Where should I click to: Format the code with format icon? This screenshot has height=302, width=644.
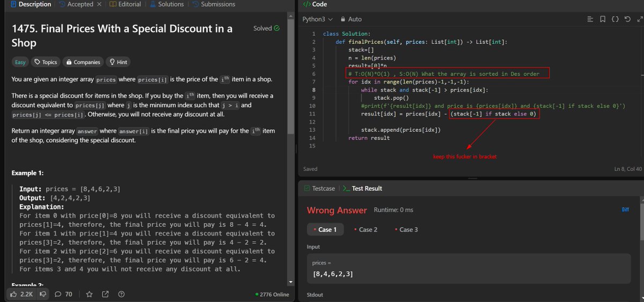(x=590, y=19)
